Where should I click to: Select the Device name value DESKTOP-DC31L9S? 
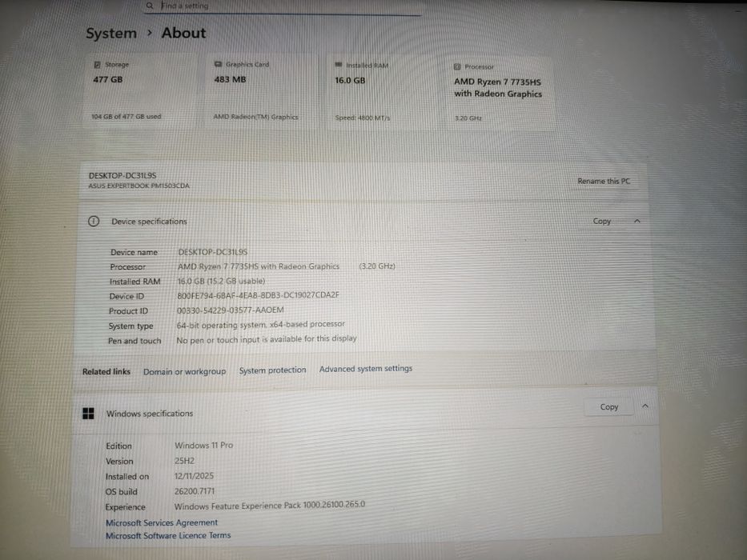(x=212, y=252)
